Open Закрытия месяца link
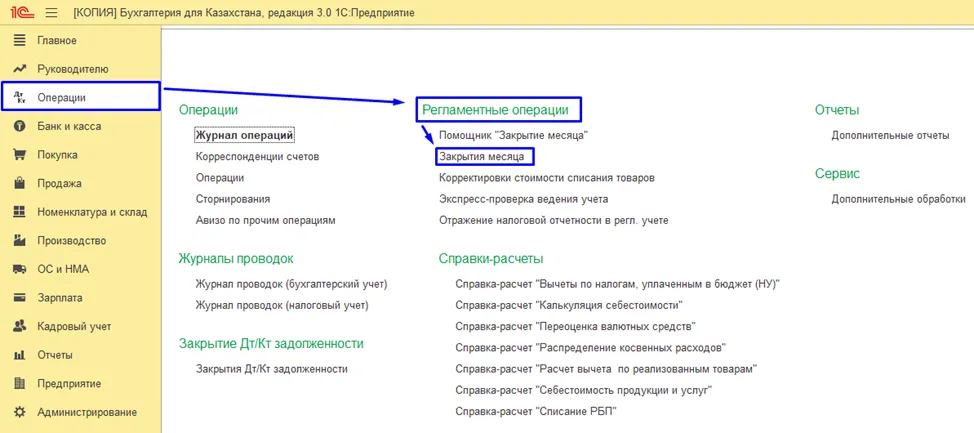The width and height of the screenshot is (974, 433). click(x=481, y=157)
